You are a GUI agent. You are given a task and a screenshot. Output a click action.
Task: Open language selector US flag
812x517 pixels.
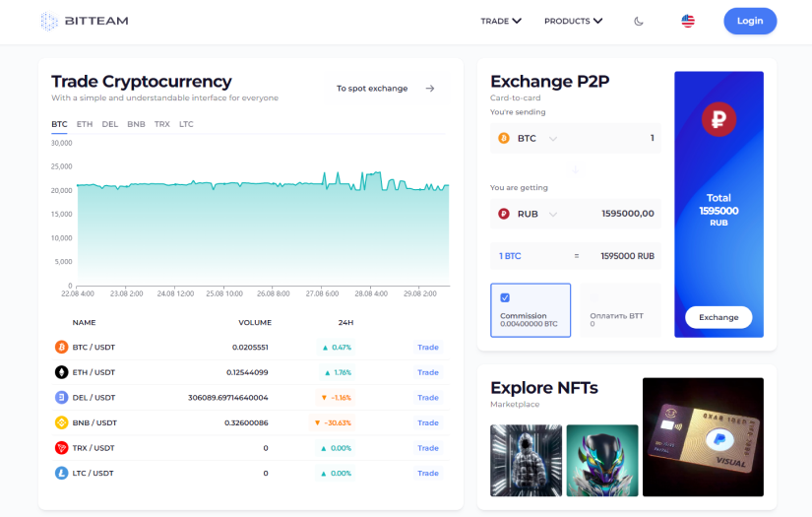pyautogui.click(x=688, y=22)
